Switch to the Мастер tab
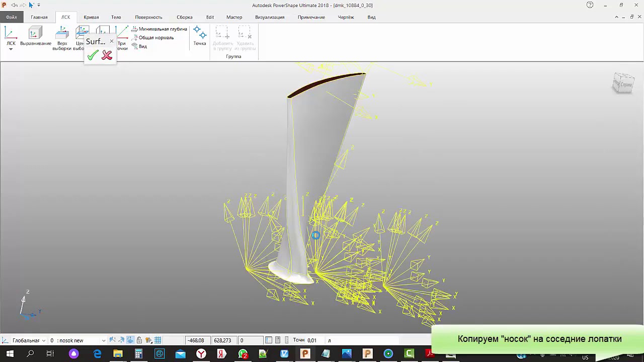 234,17
